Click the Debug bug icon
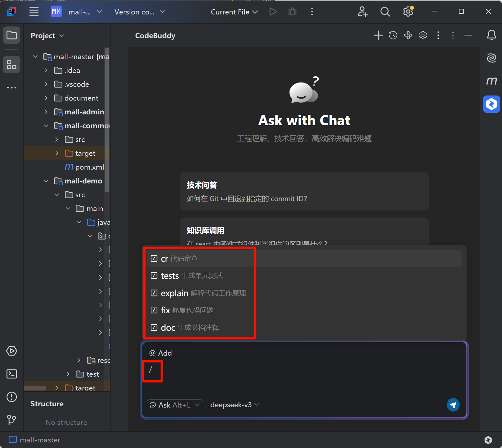 [x=292, y=12]
